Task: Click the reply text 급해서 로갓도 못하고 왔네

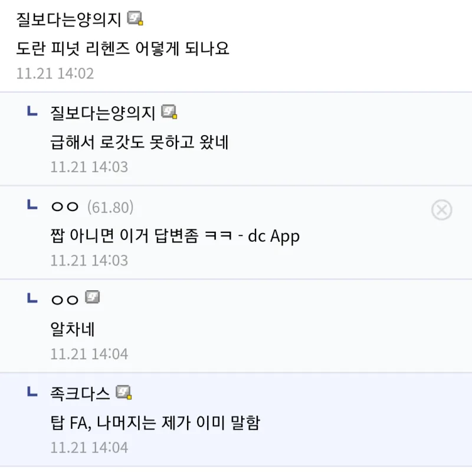Action: [x=139, y=142]
